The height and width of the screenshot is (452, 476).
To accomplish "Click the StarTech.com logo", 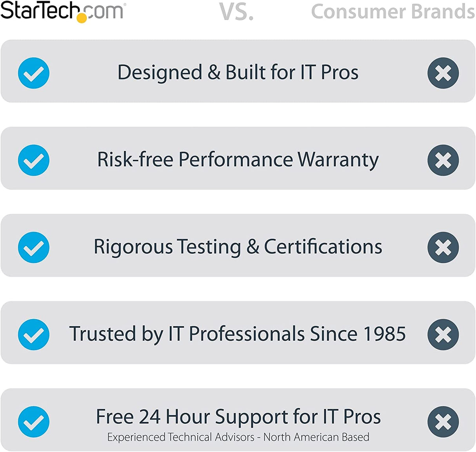I will [x=63, y=11].
